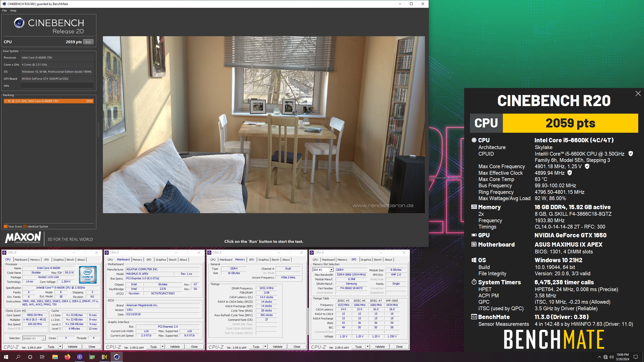
Task: Open the Windows notification center
Action: click(x=636, y=357)
